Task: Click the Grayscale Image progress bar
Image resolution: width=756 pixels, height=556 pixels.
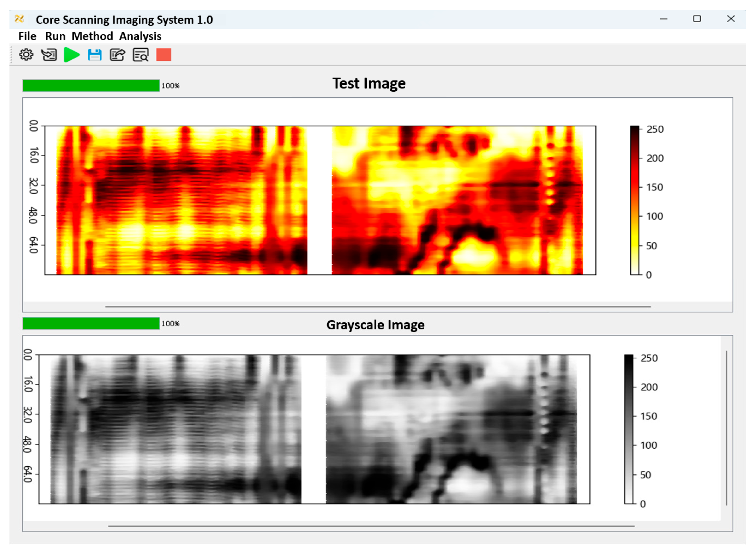Action: point(91,323)
